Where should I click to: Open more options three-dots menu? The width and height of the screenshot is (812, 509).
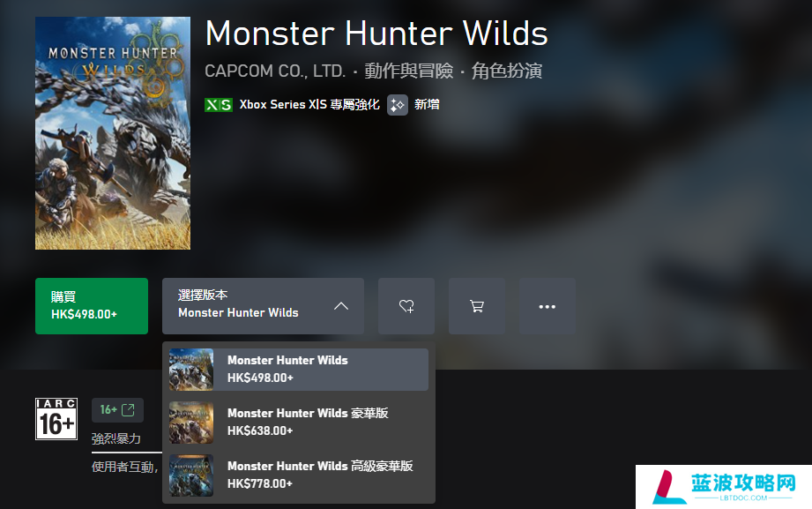(x=547, y=306)
